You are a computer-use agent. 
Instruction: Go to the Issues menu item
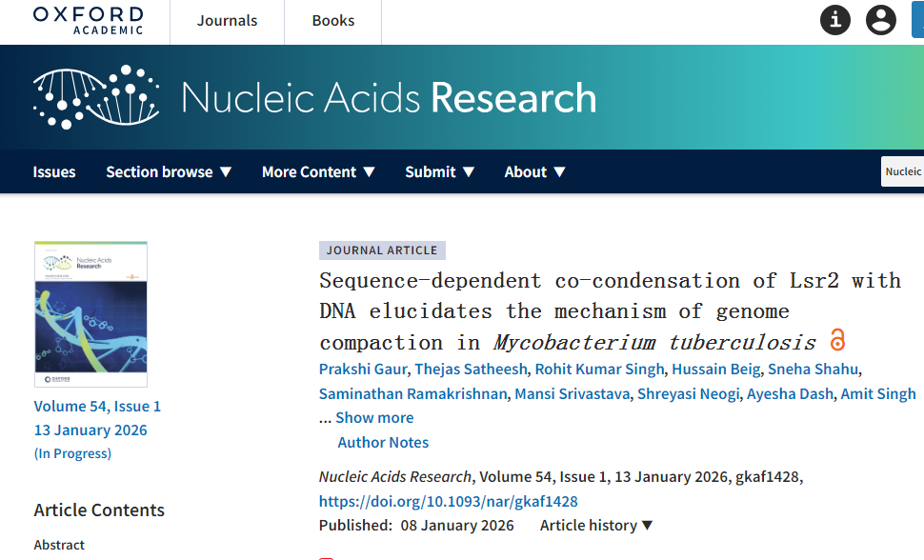54,171
